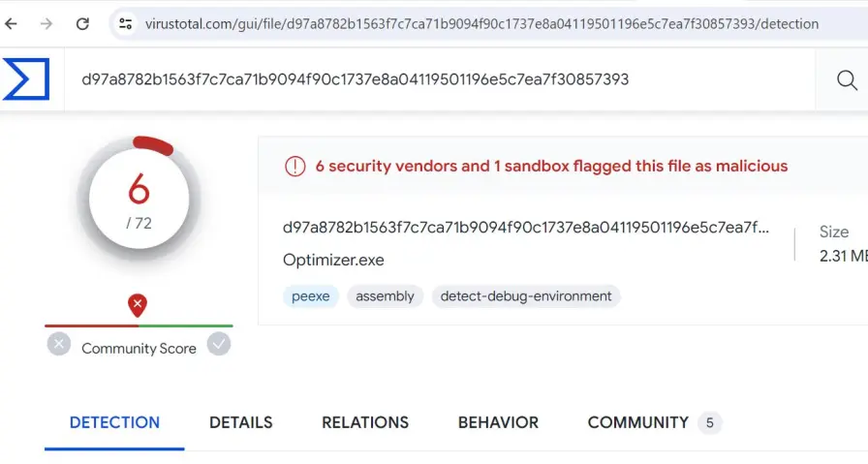Open the RELATIONS tab
The width and height of the screenshot is (868, 464).
(x=365, y=422)
